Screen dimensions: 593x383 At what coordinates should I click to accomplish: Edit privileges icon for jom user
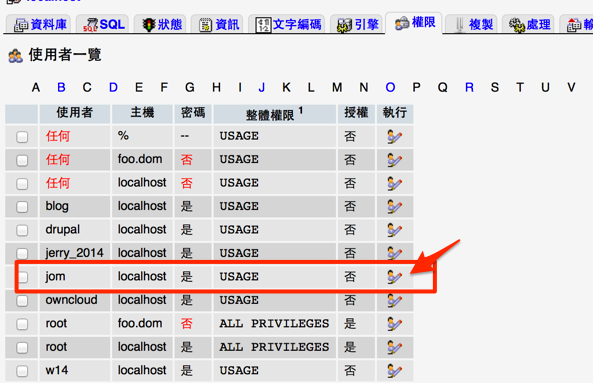click(x=394, y=277)
